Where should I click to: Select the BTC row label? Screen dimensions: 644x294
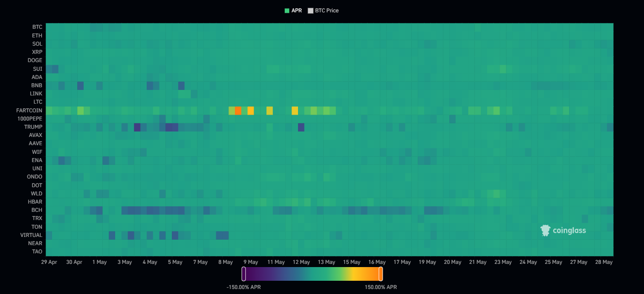coord(37,27)
